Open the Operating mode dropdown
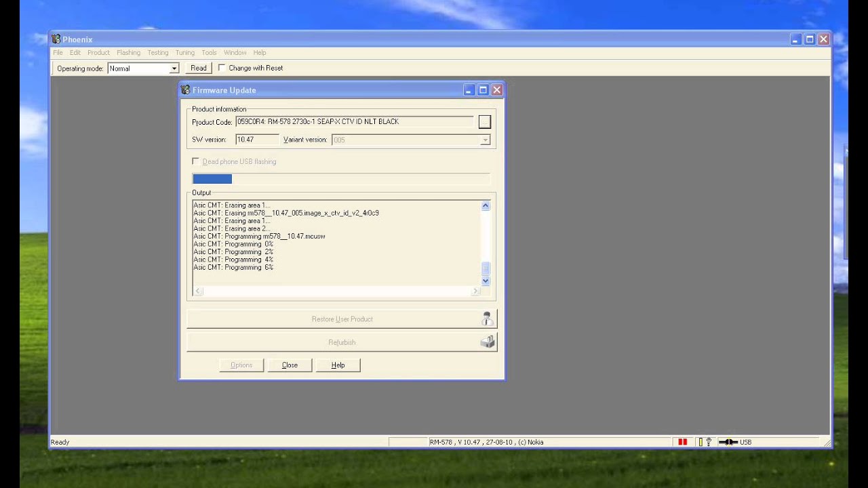Screen dimensions: 868x488 [174, 68]
